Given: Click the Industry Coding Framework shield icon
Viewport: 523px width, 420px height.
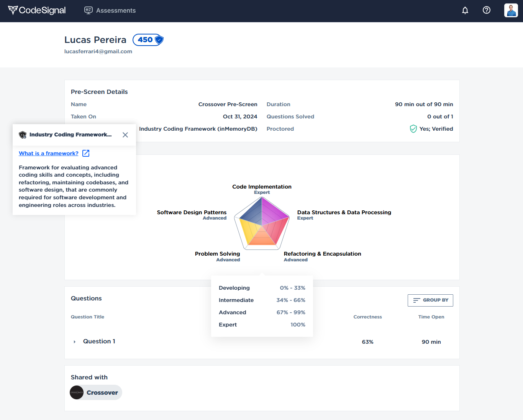Looking at the screenshot, I should tap(23, 135).
